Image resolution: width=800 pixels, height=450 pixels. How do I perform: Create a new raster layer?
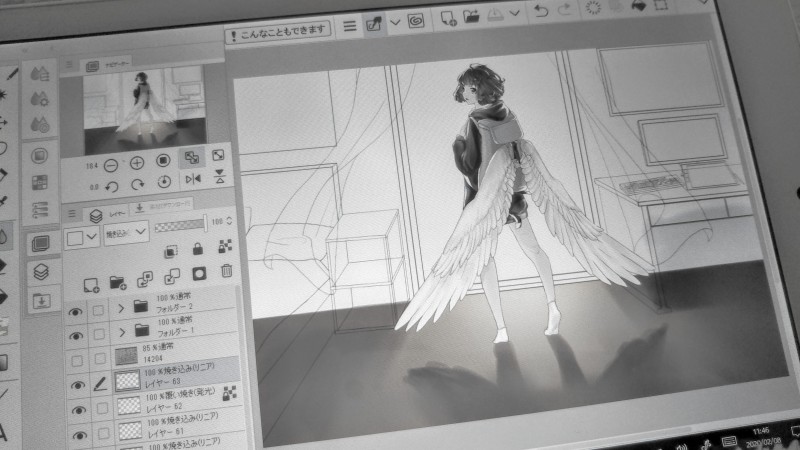click(91, 286)
